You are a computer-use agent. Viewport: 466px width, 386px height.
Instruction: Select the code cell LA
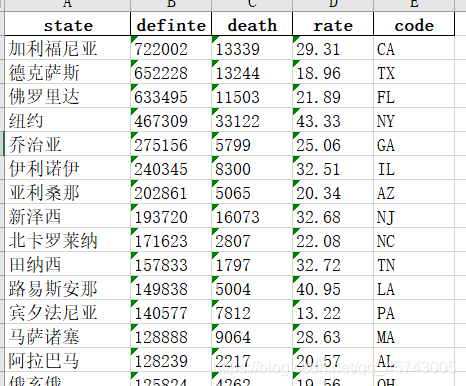click(414, 288)
